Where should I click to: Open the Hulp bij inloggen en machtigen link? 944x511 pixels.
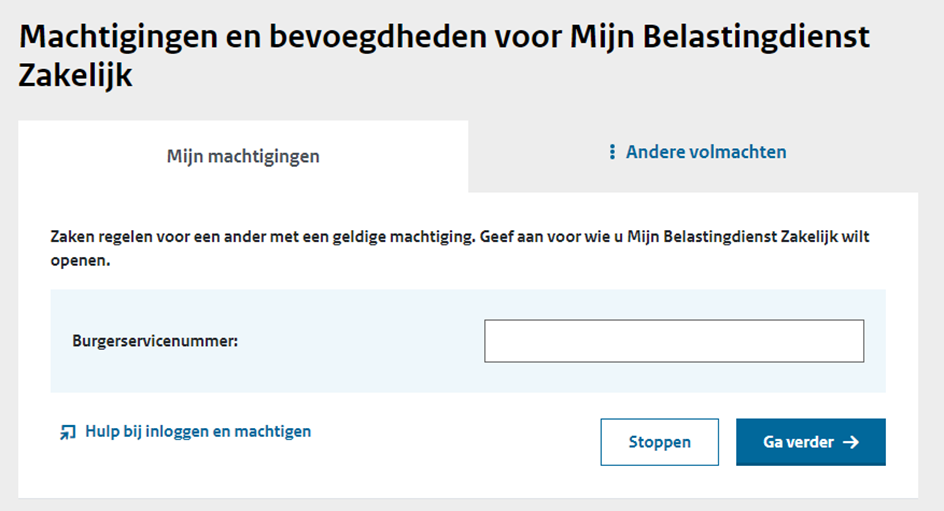tap(197, 432)
